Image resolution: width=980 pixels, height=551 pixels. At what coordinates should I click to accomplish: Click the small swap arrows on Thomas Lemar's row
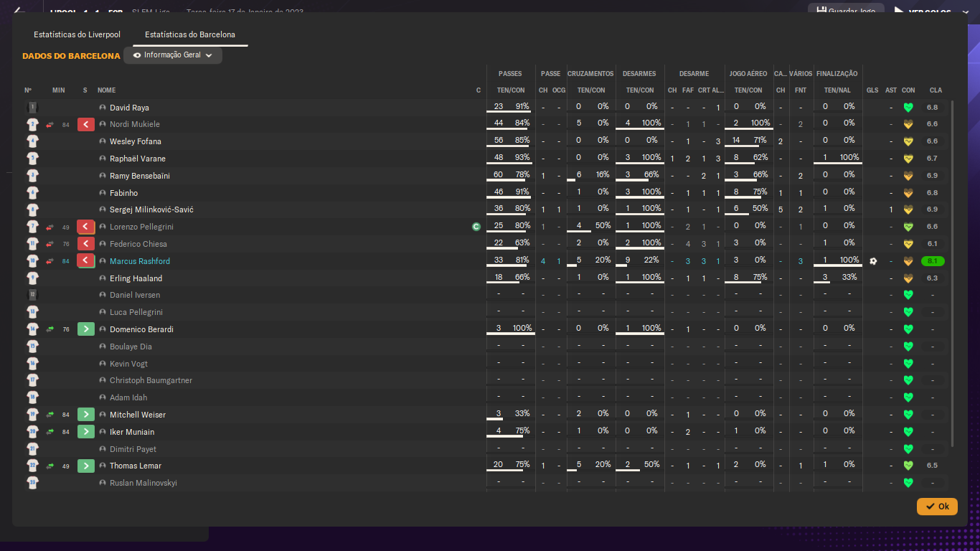[50, 466]
